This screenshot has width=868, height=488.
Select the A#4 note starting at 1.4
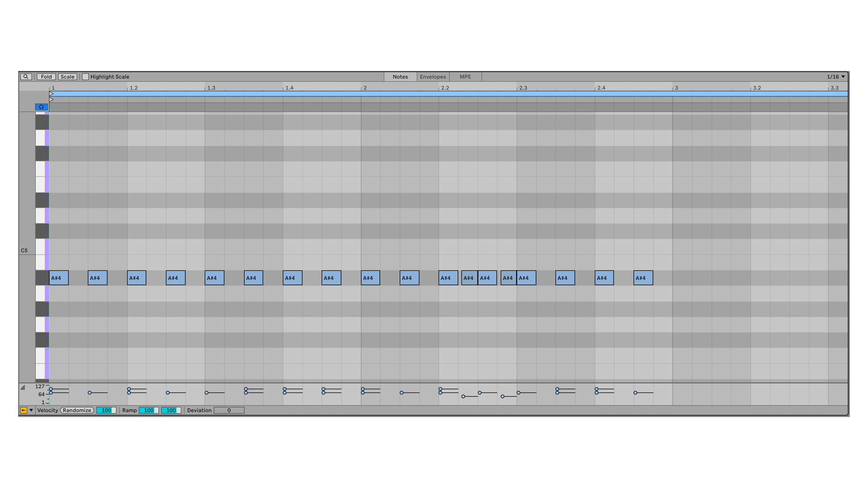tap(292, 278)
